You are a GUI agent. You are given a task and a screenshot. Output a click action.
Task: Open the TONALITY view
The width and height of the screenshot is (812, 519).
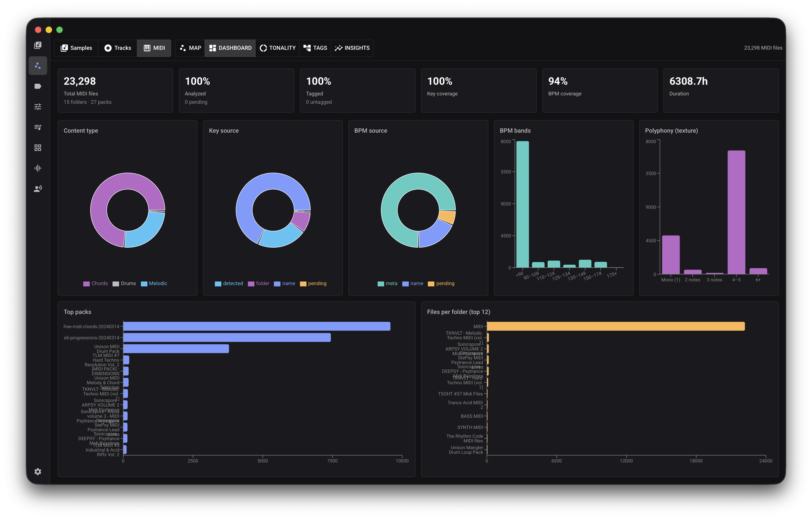277,48
